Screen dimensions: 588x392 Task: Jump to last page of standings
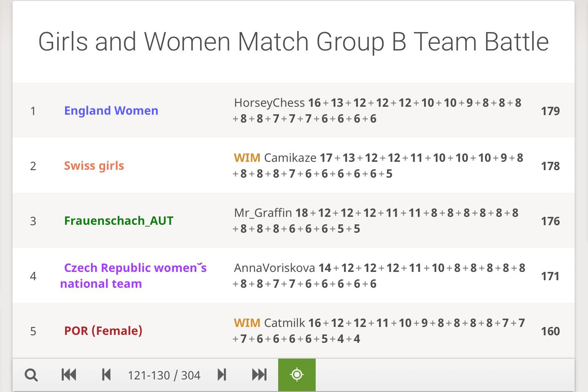(x=259, y=375)
